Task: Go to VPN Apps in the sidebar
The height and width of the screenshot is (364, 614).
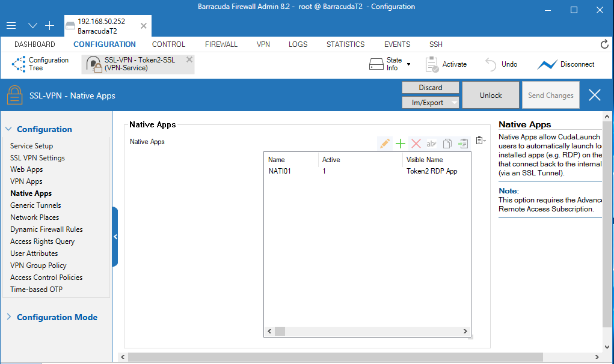Action: pyautogui.click(x=26, y=181)
